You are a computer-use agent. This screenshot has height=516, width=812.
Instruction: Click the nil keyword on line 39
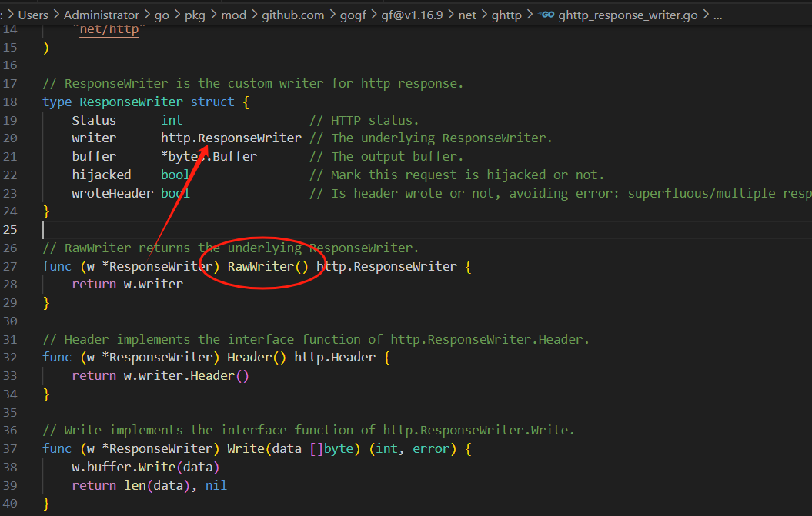point(216,485)
